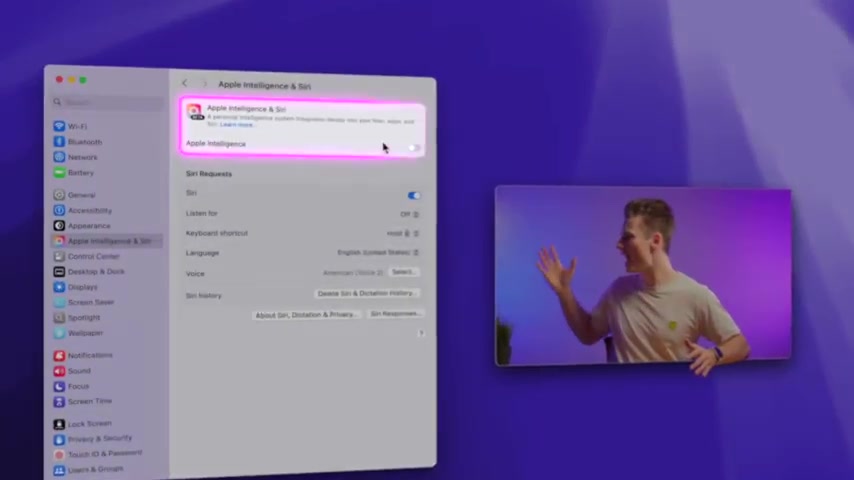Click Delete Siri & Dictation History
854x480 pixels.
click(367, 293)
